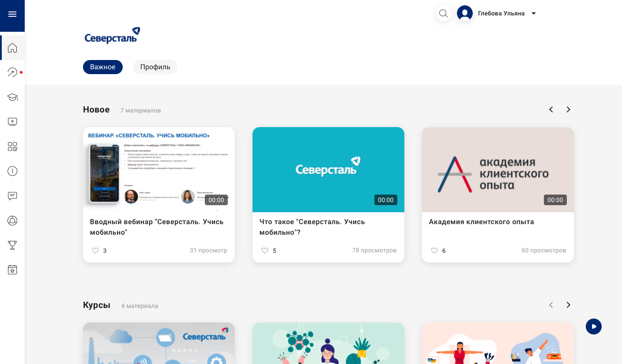Open the lifebuoy support icon
This screenshot has height=364, width=622.
[x=12, y=221]
